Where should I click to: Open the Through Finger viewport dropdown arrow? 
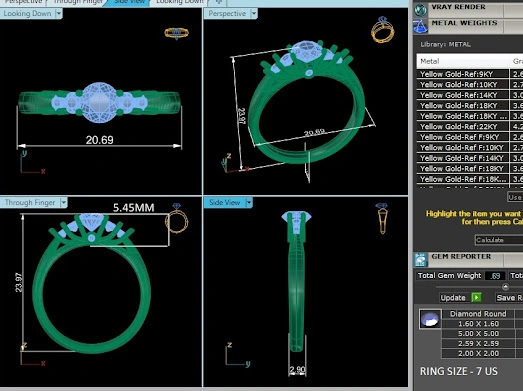pyautogui.click(x=63, y=203)
